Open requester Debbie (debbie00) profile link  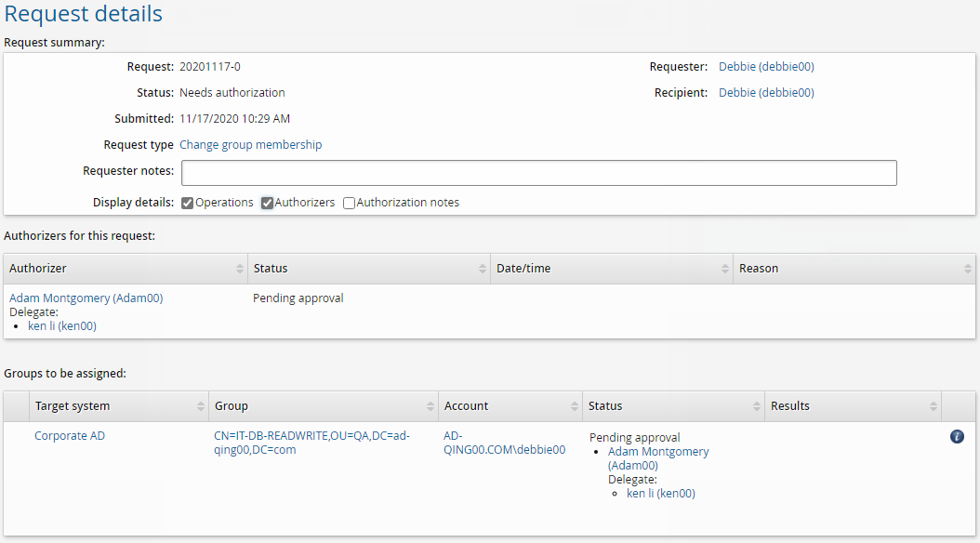point(766,67)
